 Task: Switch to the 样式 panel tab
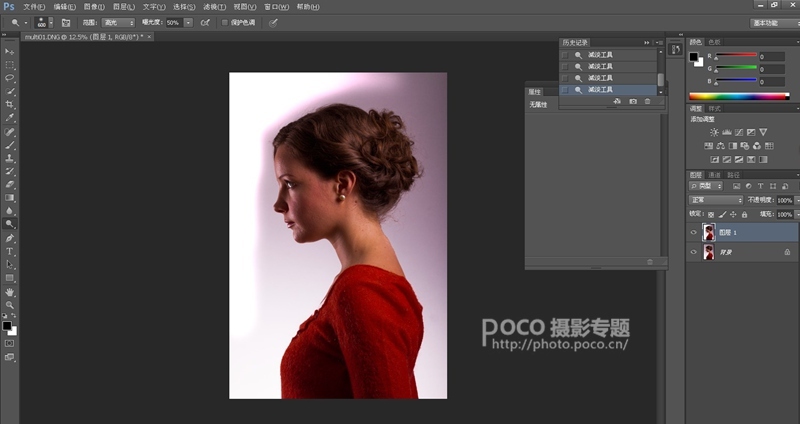pos(714,108)
